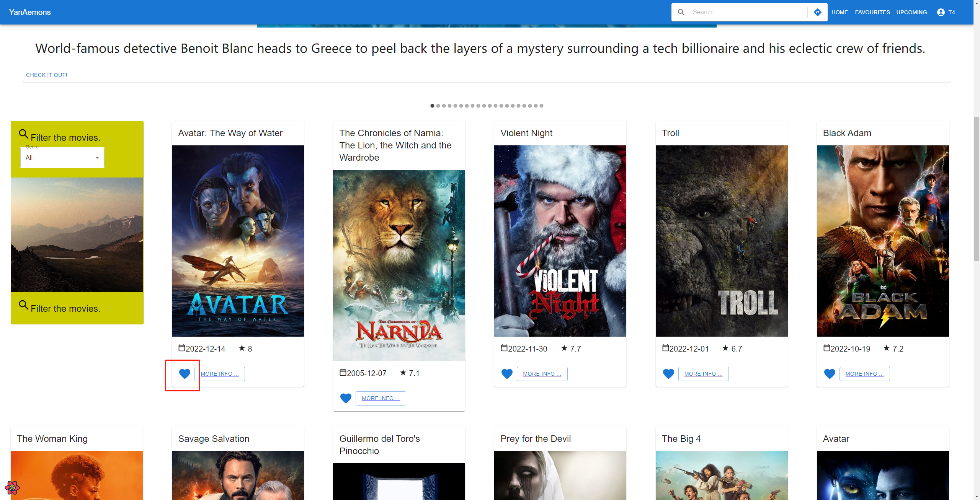980x500 pixels.
Task: Open More Info for Black Adam
Action: tap(864, 374)
